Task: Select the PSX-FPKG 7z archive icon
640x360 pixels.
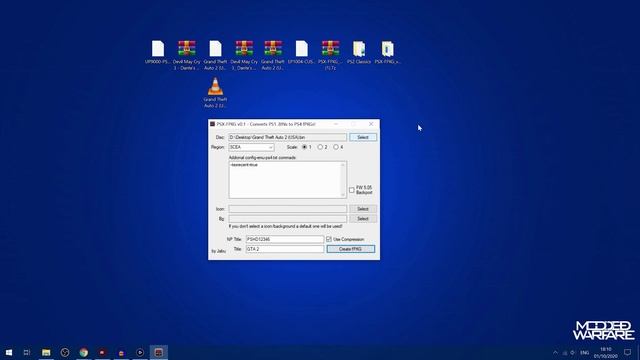Action: (330, 55)
